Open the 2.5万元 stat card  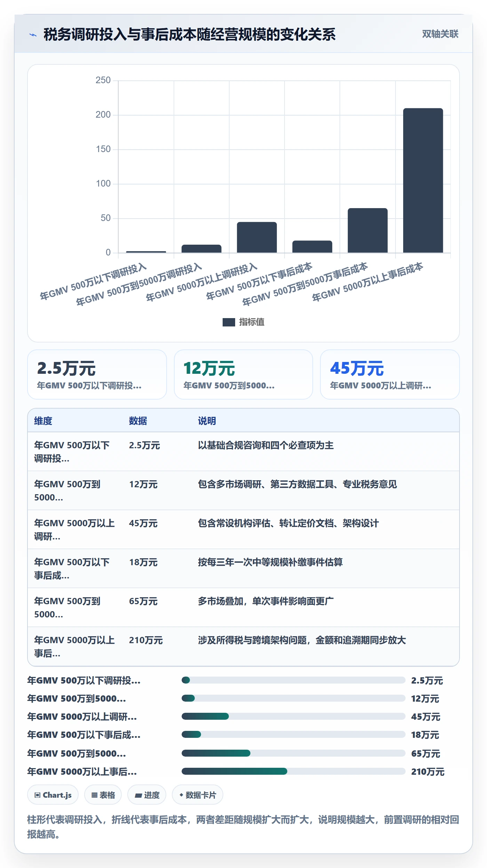[97, 374]
